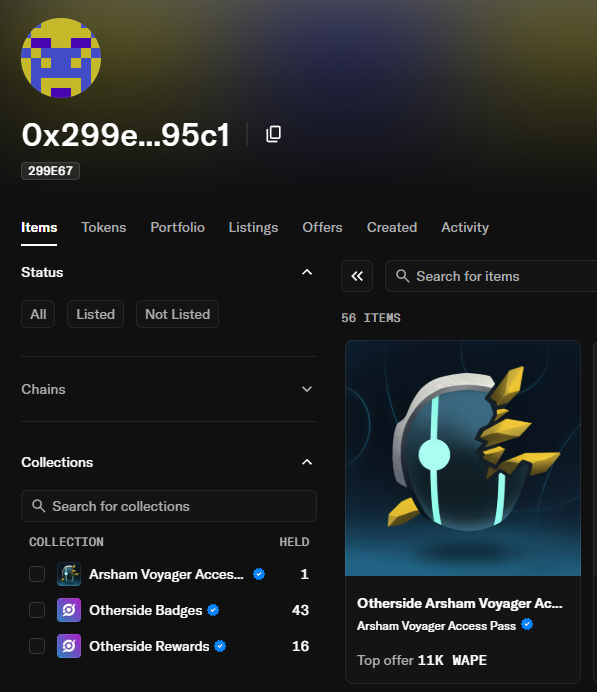Click the Arsham Voyager Access collection icon
This screenshot has height=692, width=597.
point(69,574)
